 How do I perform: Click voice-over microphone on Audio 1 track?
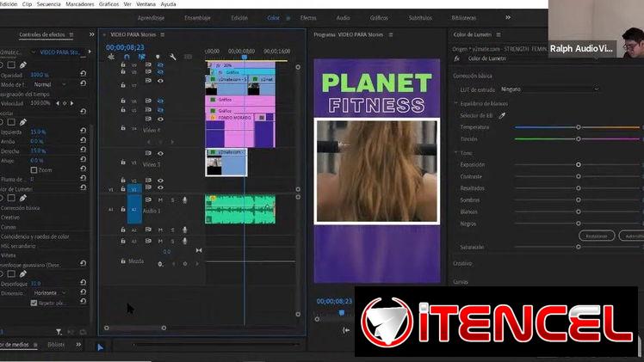[185, 200]
